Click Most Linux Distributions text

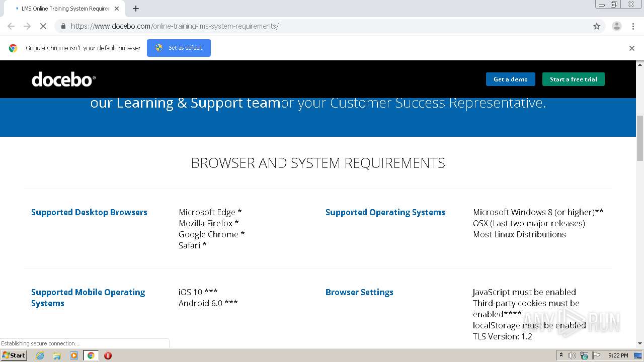tap(519, 234)
